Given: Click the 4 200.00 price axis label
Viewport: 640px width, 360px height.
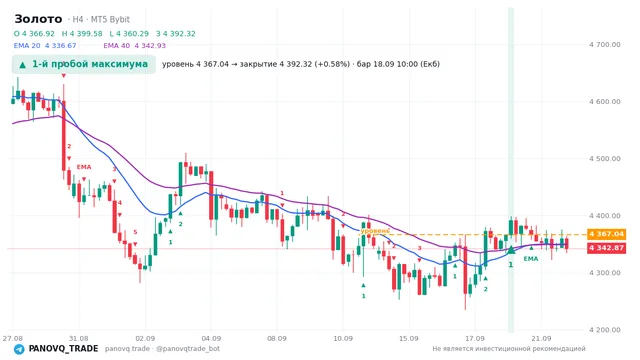Looking at the screenshot, I should (604, 330).
